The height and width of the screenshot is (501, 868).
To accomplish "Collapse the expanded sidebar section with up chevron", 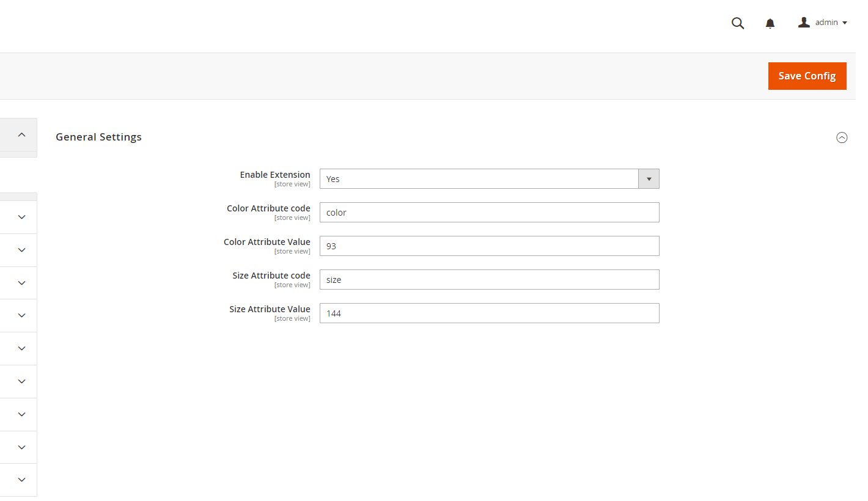I will [x=21, y=134].
